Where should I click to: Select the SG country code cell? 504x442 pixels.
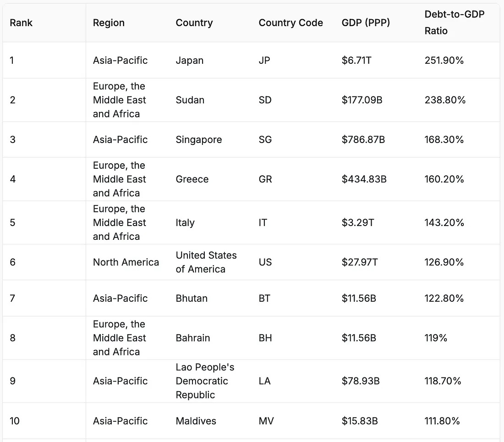pyautogui.click(x=265, y=139)
